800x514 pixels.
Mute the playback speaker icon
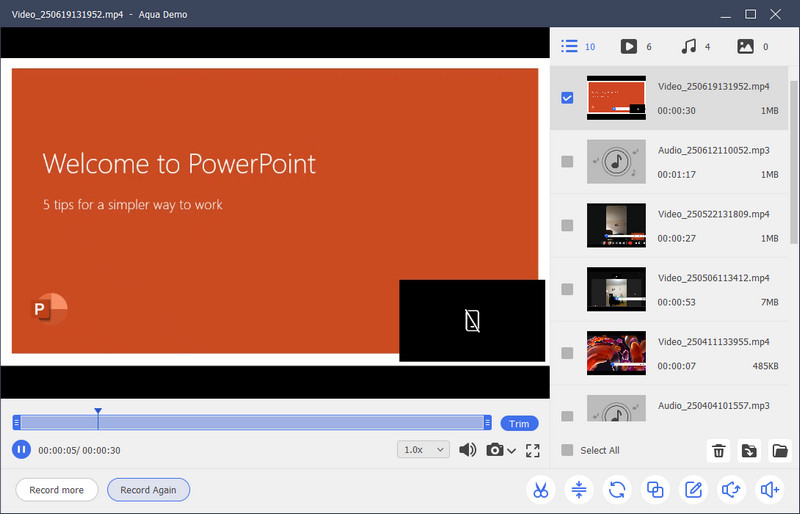467,450
